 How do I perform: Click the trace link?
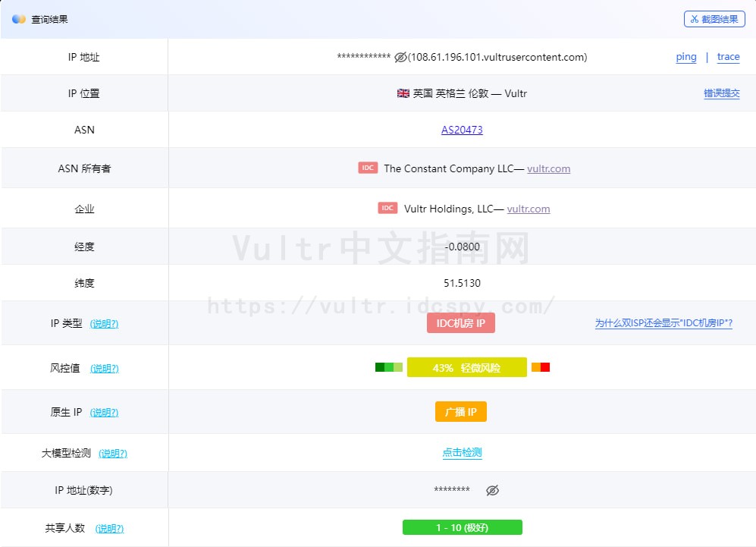point(728,57)
